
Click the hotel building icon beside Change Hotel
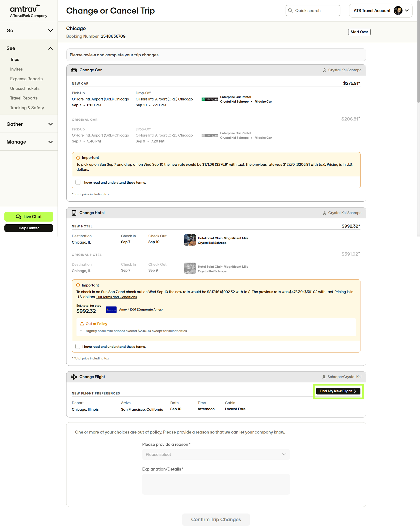click(x=74, y=213)
